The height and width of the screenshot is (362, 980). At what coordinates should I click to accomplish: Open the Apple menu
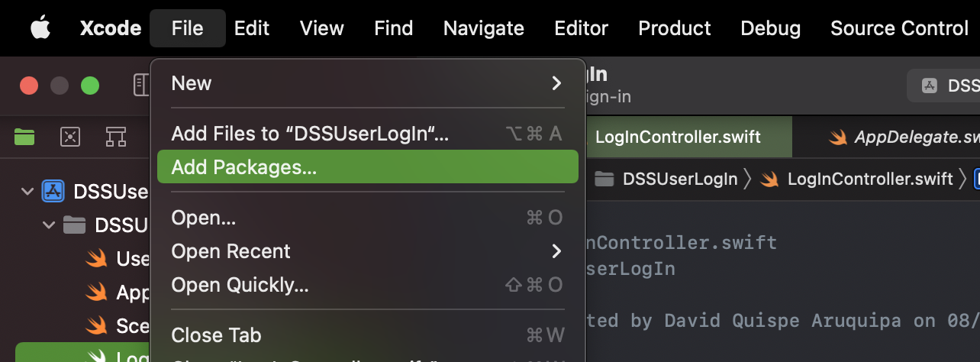40,28
